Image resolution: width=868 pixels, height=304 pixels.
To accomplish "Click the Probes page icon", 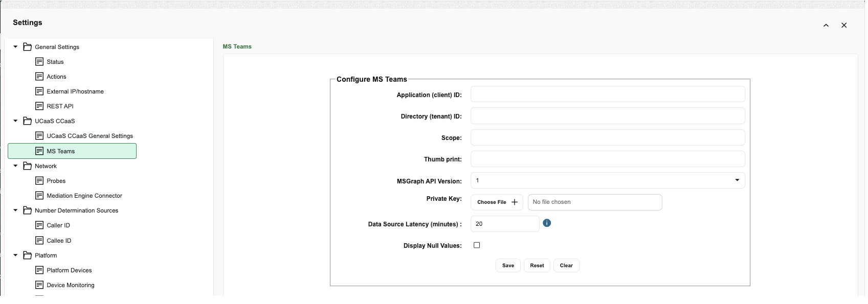I will [x=39, y=180].
